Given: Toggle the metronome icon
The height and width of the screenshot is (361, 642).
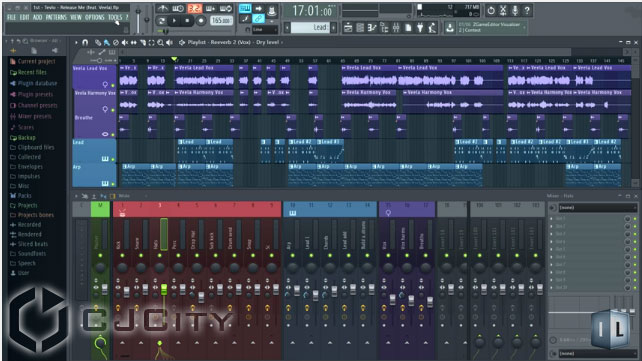Looking at the screenshot, I should pyautogui.click(x=163, y=8).
